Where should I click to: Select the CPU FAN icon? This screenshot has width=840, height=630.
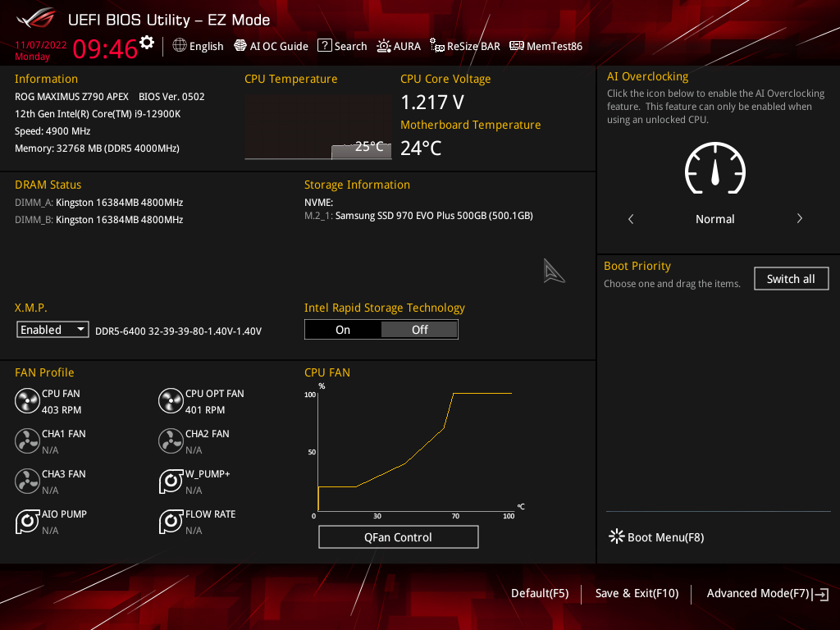[x=27, y=401]
